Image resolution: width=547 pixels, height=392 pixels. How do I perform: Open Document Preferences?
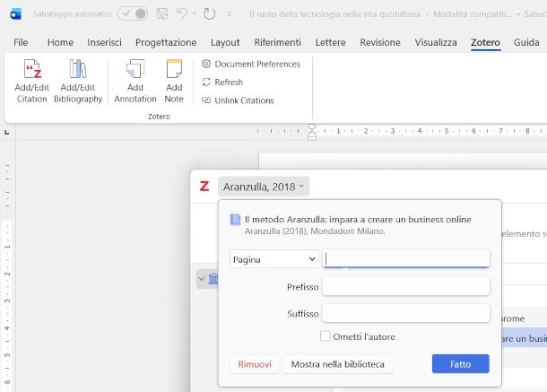point(251,64)
